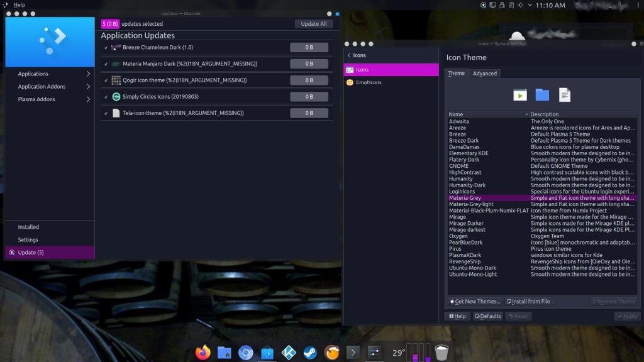Click the Simply Circles Icons green icon

pos(116,97)
